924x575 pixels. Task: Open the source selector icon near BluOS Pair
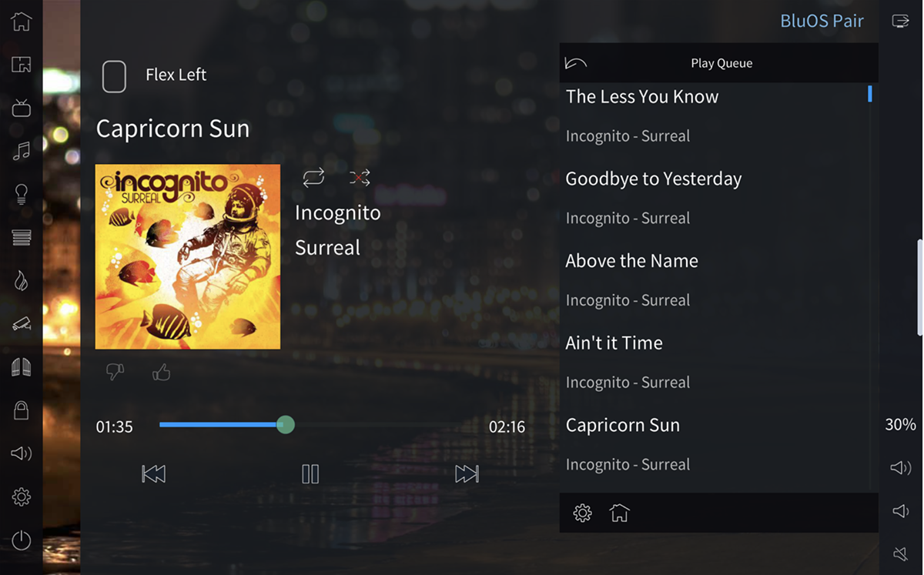tap(900, 21)
